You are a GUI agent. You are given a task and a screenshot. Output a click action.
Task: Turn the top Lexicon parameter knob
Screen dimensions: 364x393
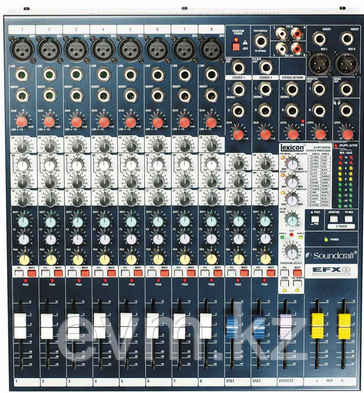(292, 164)
